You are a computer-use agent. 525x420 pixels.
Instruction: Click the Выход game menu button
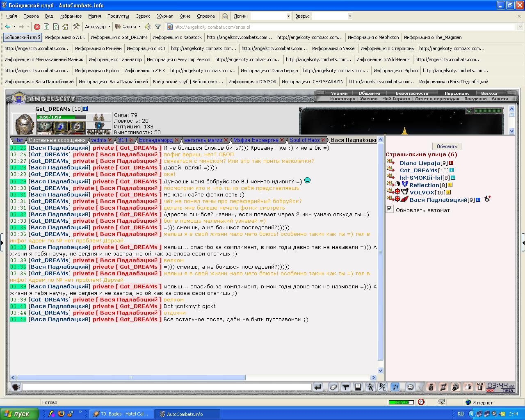tap(489, 93)
